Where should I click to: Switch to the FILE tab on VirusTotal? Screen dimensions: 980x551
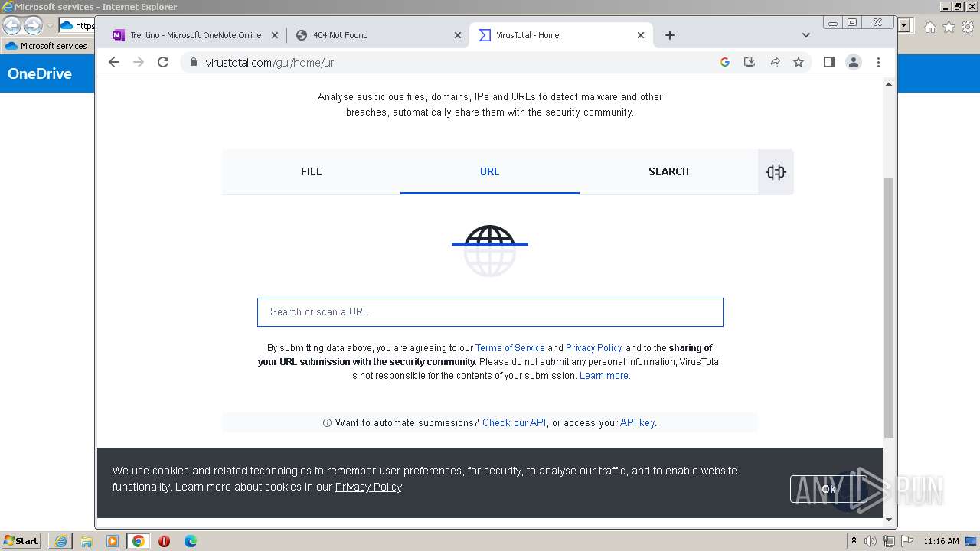pyautogui.click(x=311, y=171)
